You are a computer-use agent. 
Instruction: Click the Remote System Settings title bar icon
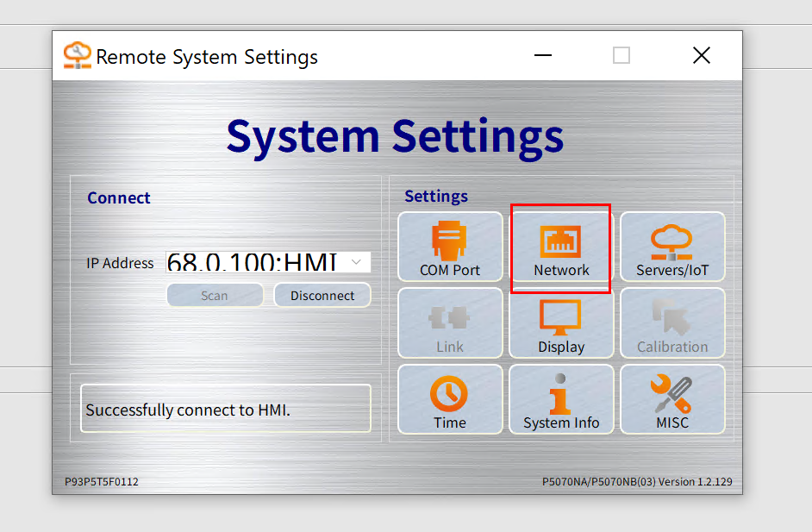click(x=77, y=56)
